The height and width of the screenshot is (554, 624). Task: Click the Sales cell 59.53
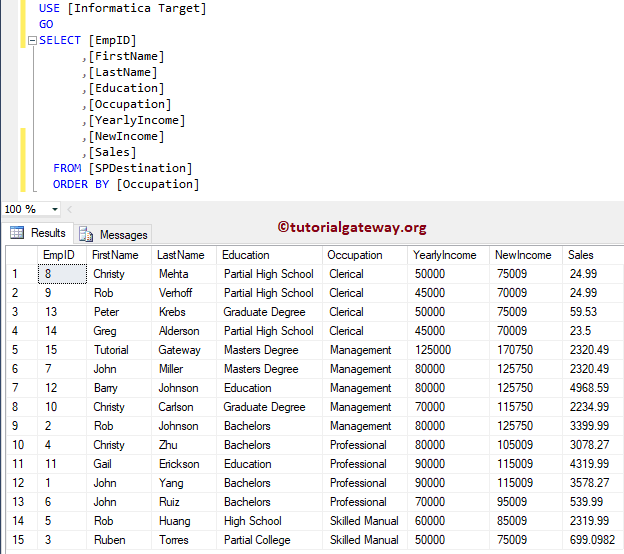pos(593,312)
